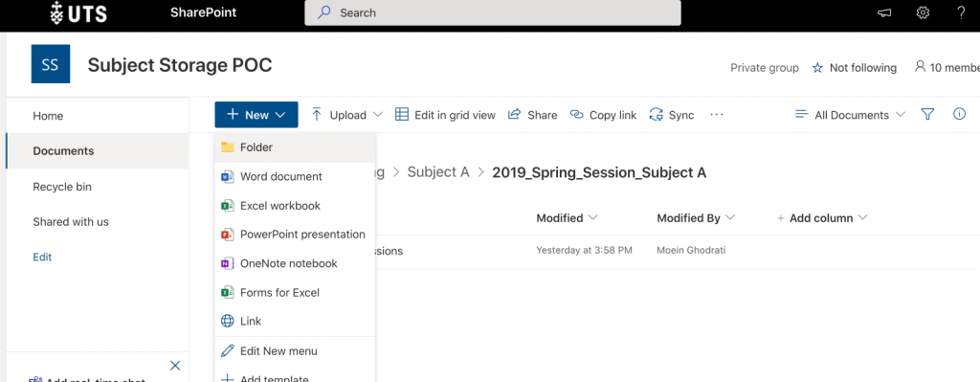Open Shared with us
980x382 pixels.
[x=71, y=221]
